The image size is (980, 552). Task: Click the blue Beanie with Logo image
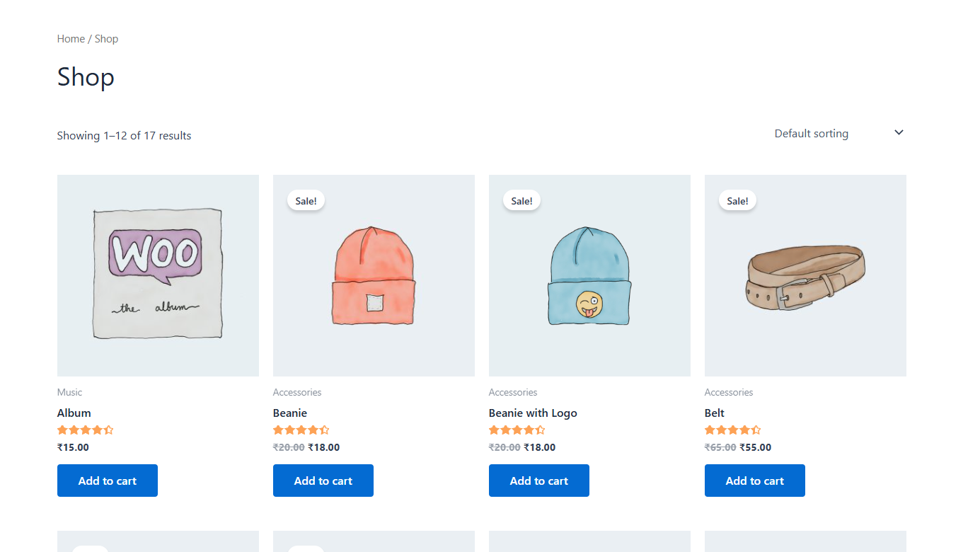[589, 275]
